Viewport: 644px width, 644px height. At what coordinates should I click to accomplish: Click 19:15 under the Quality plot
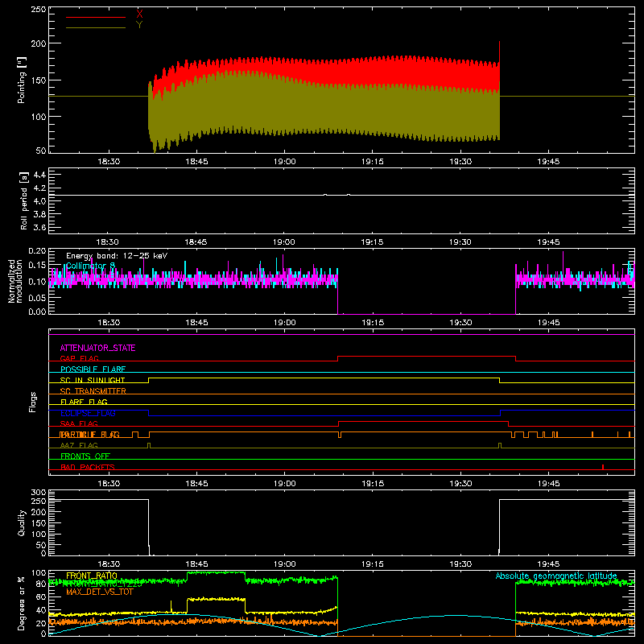(373, 564)
